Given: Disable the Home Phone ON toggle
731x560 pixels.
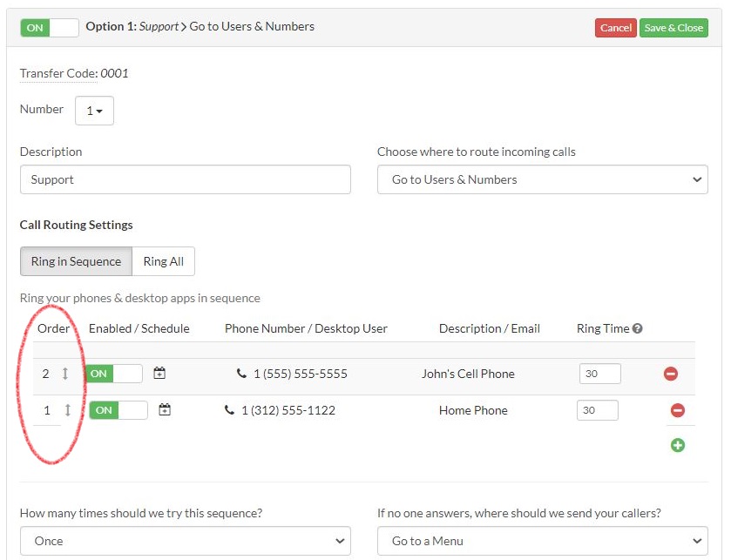Looking at the screenshot, I should [118, 410].
